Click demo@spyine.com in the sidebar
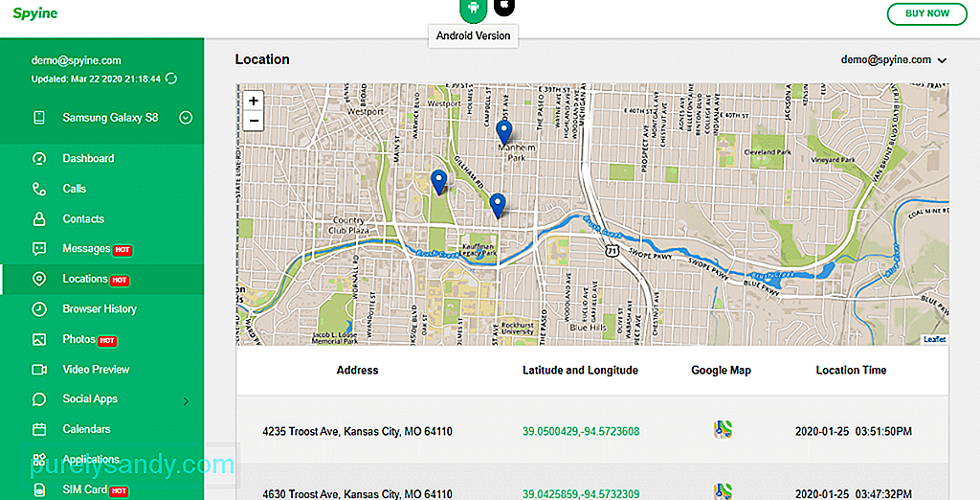Viewport: 980px width, 500px height. point(77,60)
